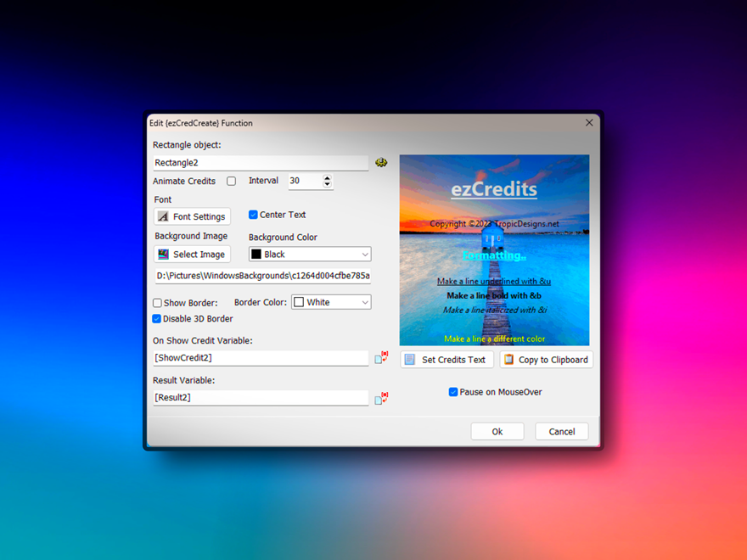Decrease Interval value with down arrow
Viewport: 747px width, 560px height.
point(328,185)
